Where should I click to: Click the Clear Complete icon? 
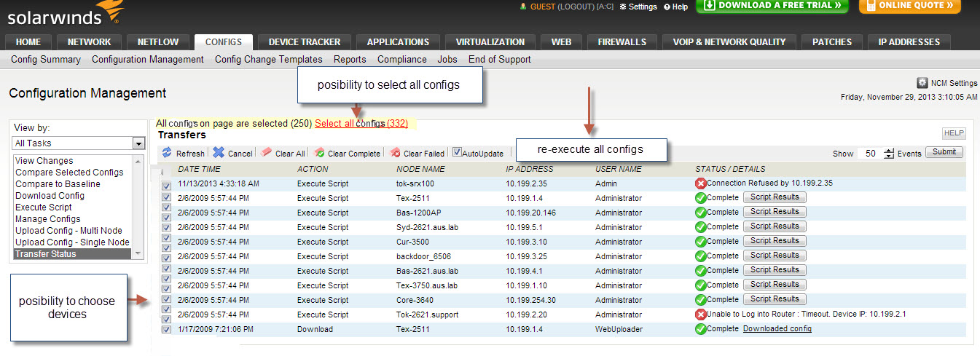pyautogui.click(x=319, y=153)
